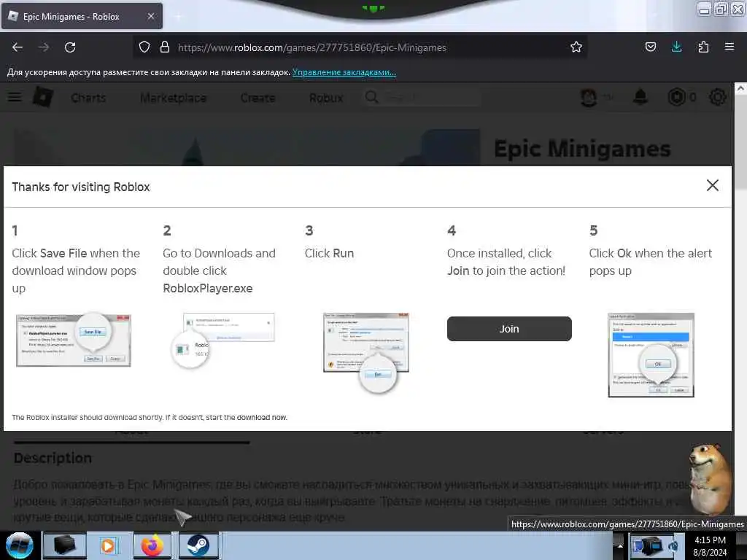This screenshot has width=747, height=560.
Task: Click the RobloxPlayer.exe downloads illustration
Action: tap(223, 341)
